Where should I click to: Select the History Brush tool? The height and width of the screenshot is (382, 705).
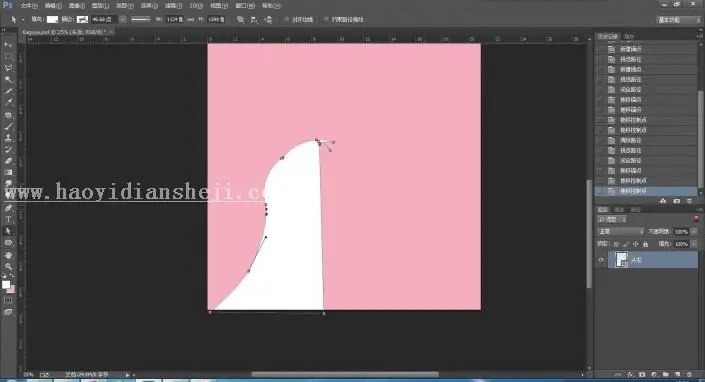point(8,149)
